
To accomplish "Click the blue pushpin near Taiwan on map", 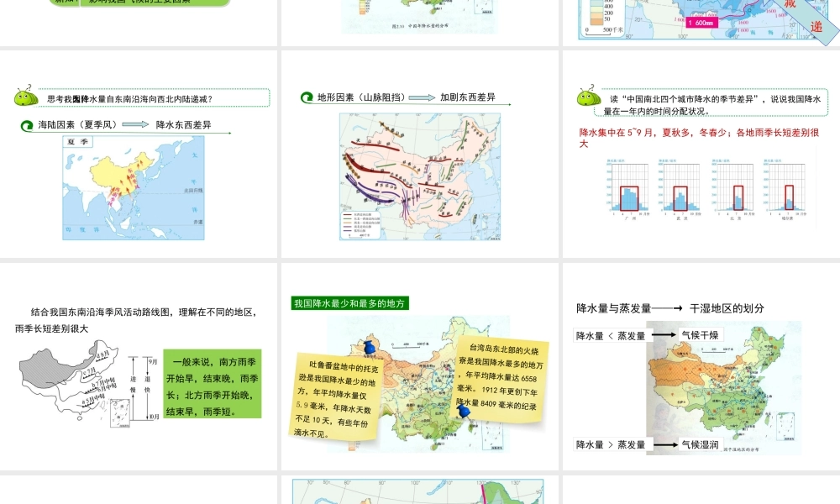I will click(x=464, y=412).
